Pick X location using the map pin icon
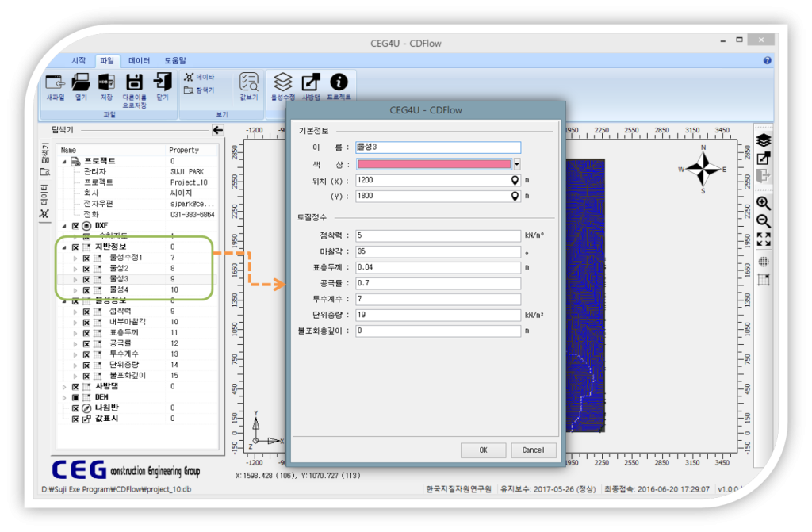Image resolution: width=812 pixels, height=532 pixels. point(514,180)
